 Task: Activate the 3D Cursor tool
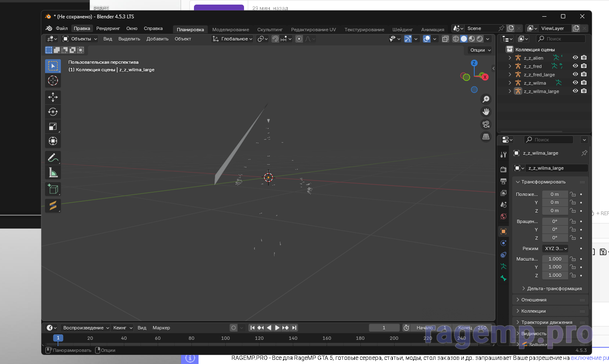53,80
